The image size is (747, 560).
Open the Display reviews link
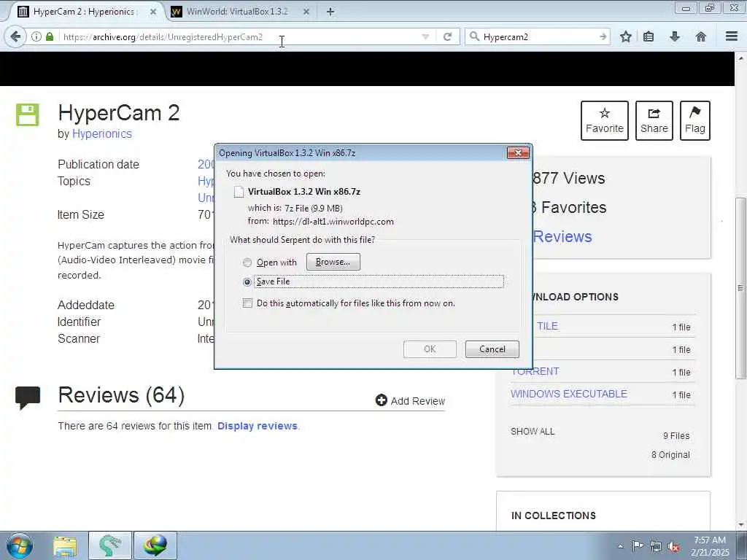click(258, 426)
